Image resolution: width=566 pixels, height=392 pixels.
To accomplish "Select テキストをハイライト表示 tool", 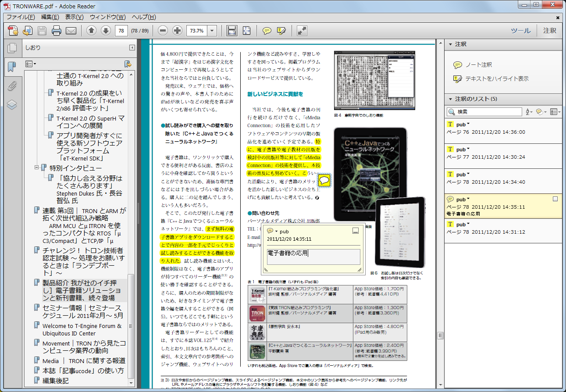I will pyautogui.click(x=491, y=79).
